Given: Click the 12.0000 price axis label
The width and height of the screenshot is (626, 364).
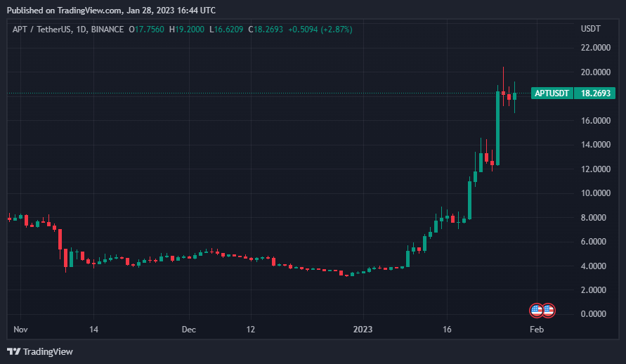Looking at the screenshot, I should [x=596, y=169].
